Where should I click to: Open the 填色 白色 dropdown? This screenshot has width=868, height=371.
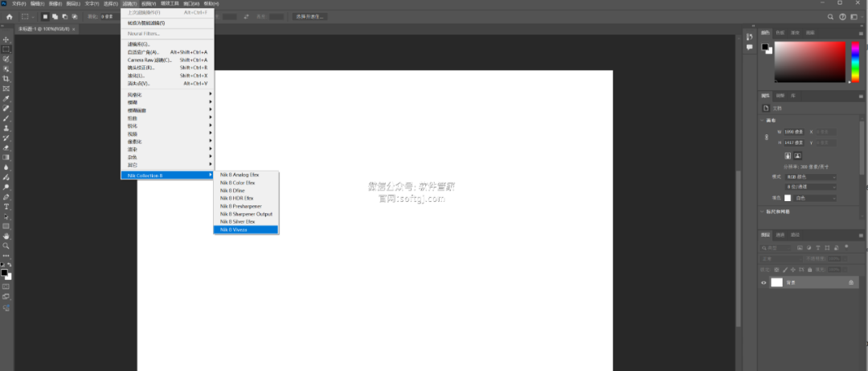[x=816, y=198]
